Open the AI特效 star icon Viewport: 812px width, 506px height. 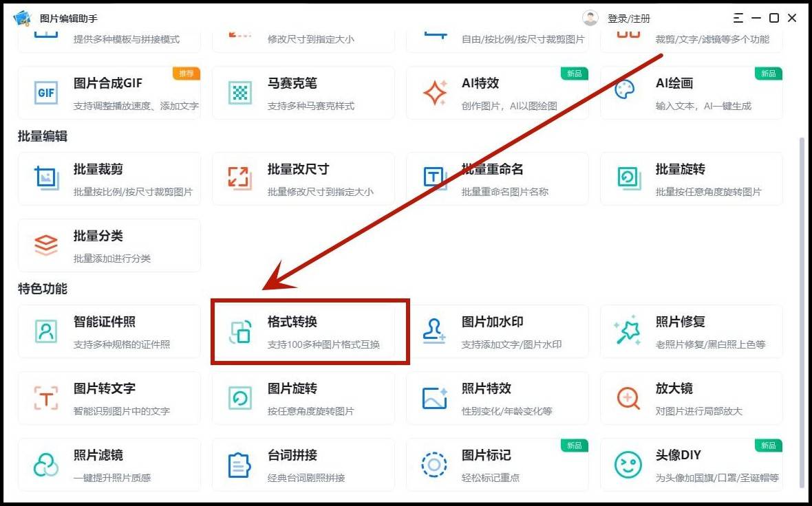tap(434, 93)
